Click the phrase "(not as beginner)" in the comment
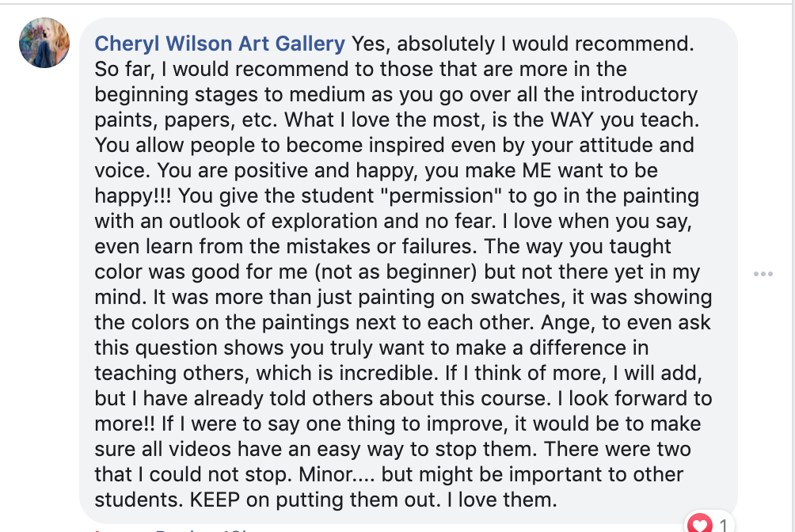The image size is (795, 532). (396, 272)
